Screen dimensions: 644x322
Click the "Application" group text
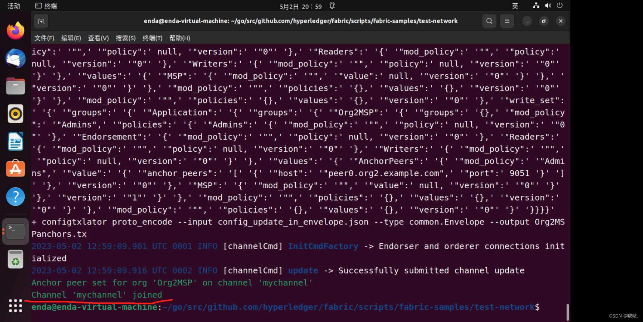pos(180,112)
